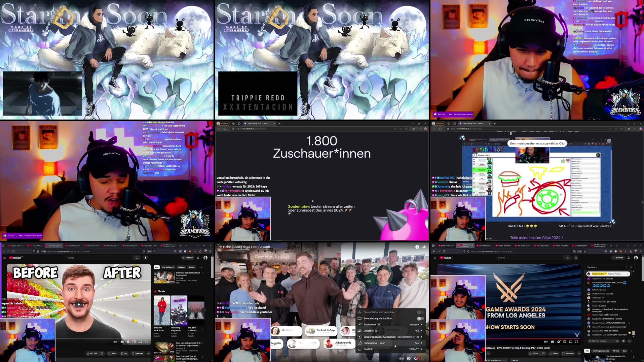Image resolution: width=644 pixels, height=362 pixels.
Task: Open emoji picker in Game Awards chat
Action: tap(617, 341)
